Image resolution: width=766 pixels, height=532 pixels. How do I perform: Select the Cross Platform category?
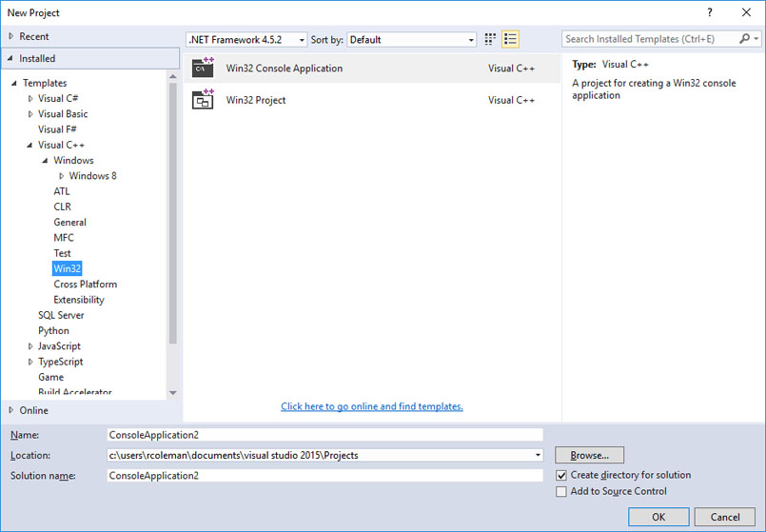coord(86,285)
